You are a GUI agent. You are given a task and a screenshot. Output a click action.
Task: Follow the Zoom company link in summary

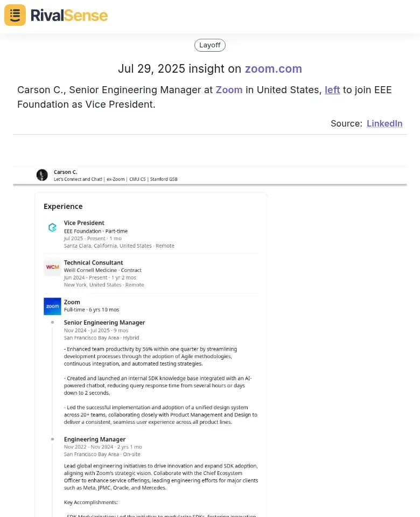[x=229, y=90]
